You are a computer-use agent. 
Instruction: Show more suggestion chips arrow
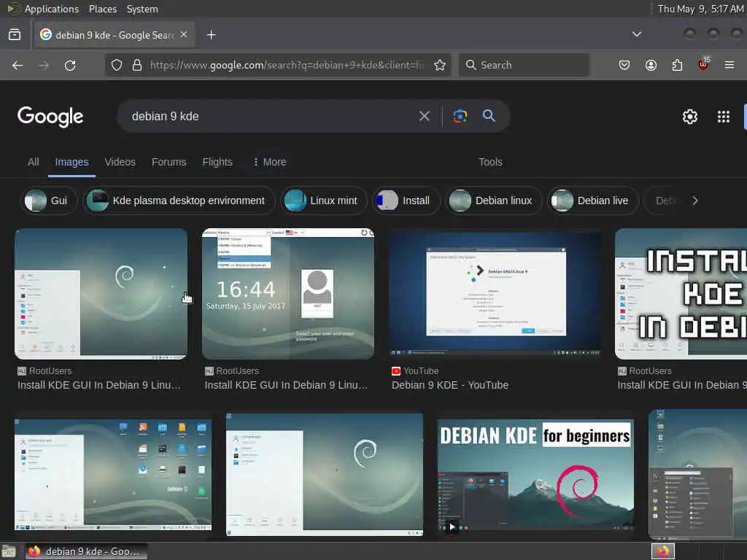point(695,201)
